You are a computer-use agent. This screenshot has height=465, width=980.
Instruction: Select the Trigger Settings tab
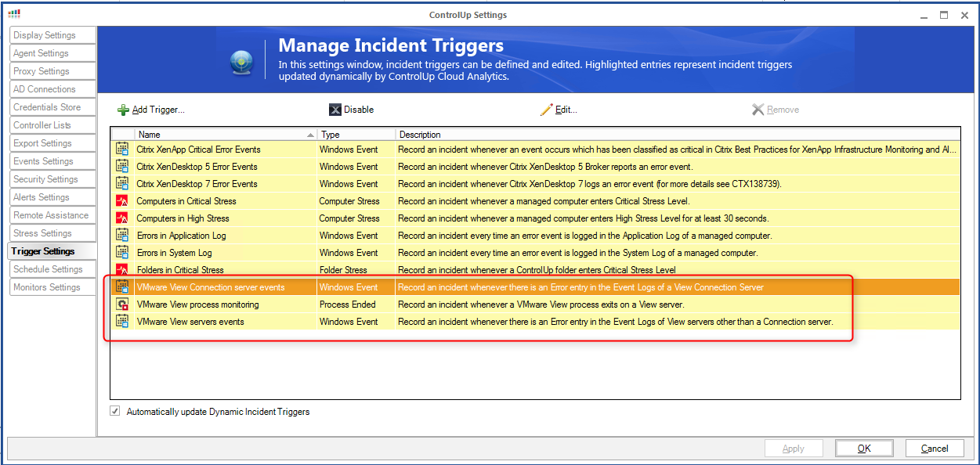click(x=52, y=251)
